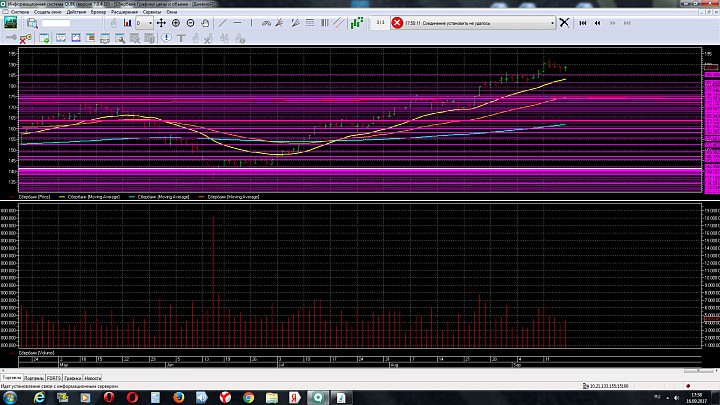Select the Fibonacci fan tool
720x405 pixels.
click(279, 23)
